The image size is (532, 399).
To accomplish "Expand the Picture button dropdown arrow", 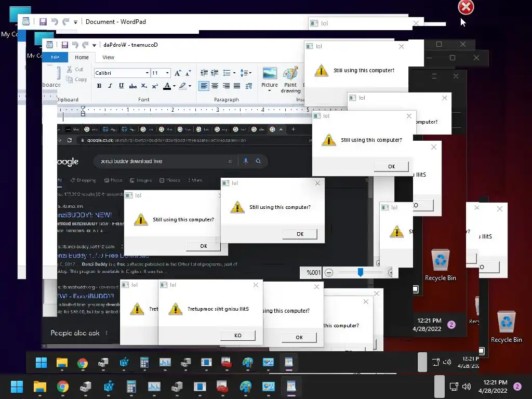I will coord(270,90).
